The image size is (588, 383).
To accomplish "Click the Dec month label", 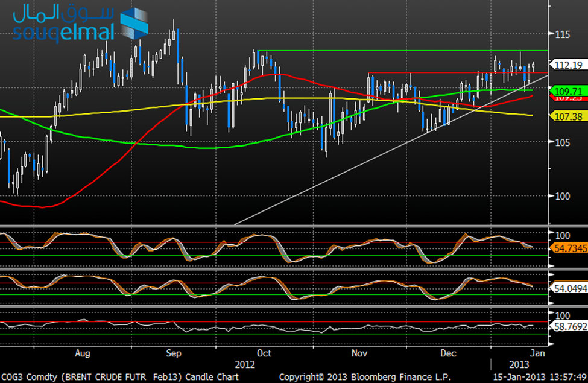I will [x=448, y=353].
